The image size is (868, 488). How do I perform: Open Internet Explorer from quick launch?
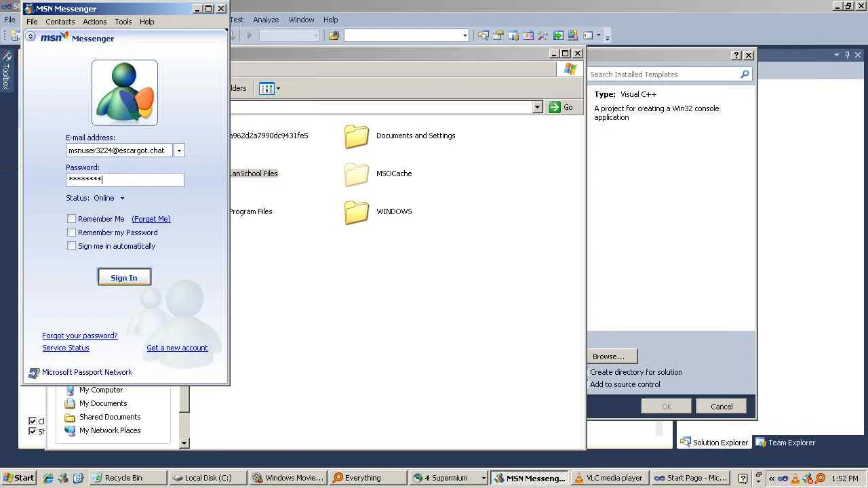point(48,478)
